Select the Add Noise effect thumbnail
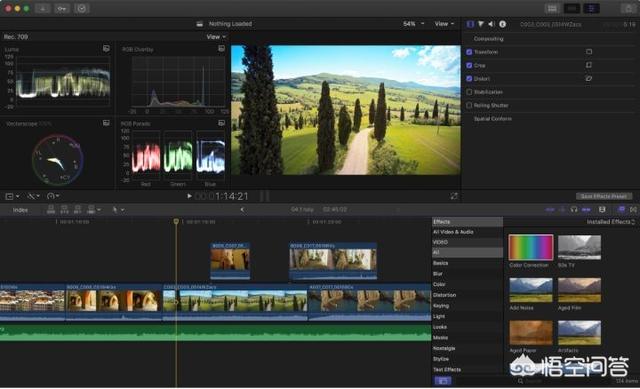The height and width of the screenshot is (389, 640). coord(531,290)
